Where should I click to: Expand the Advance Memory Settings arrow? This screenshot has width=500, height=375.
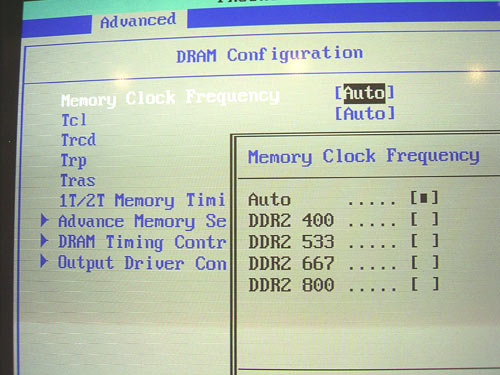[44, 221]
